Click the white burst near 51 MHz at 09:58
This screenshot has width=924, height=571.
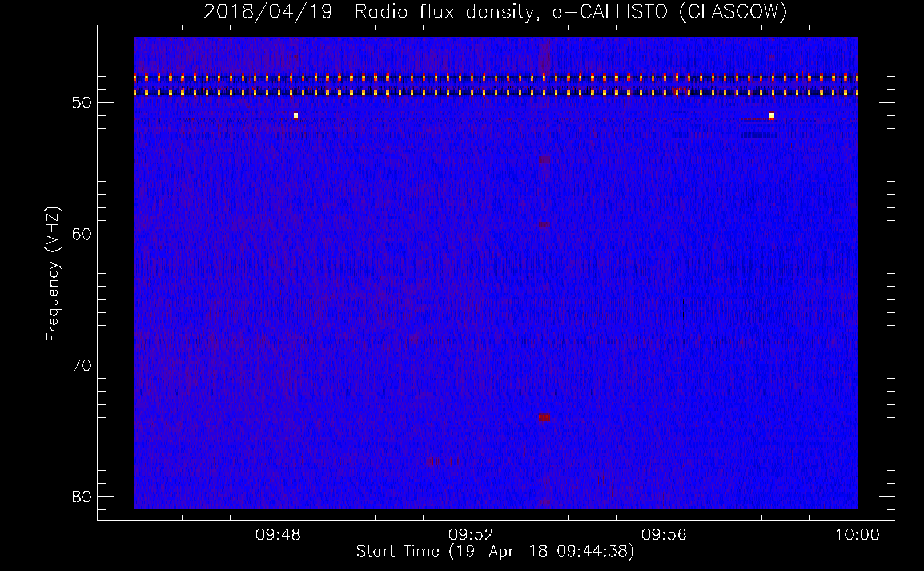tap(772, 115)
